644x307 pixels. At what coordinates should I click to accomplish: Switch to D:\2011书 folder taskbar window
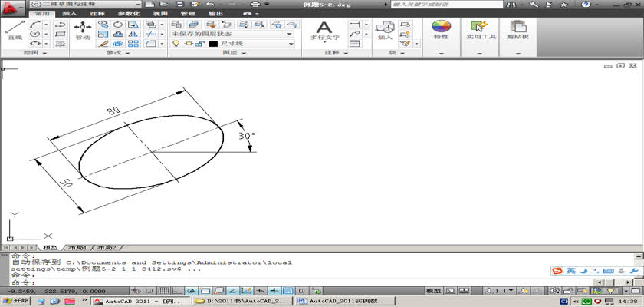243,301
